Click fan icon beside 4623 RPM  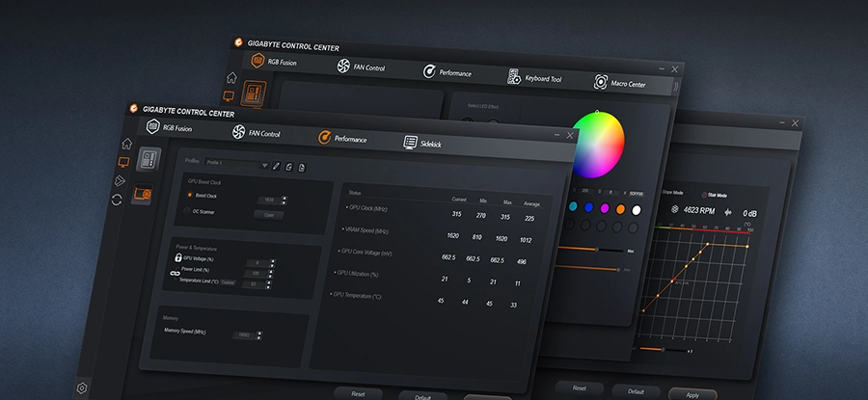[675, 210]
